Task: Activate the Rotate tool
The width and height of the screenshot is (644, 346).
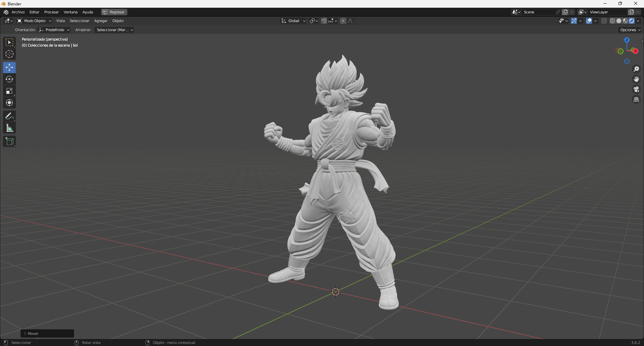Action: coord(9,79)
